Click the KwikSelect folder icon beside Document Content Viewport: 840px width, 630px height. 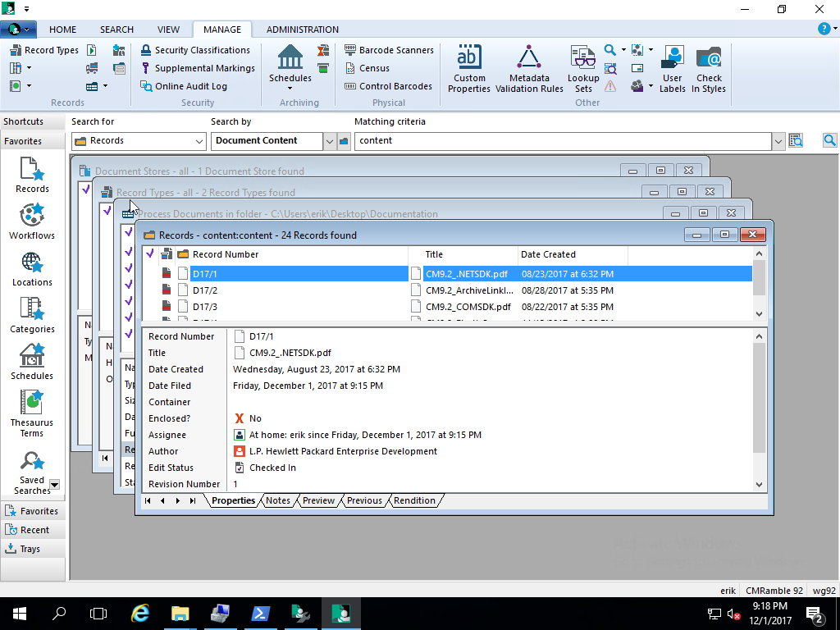(344, 141)
